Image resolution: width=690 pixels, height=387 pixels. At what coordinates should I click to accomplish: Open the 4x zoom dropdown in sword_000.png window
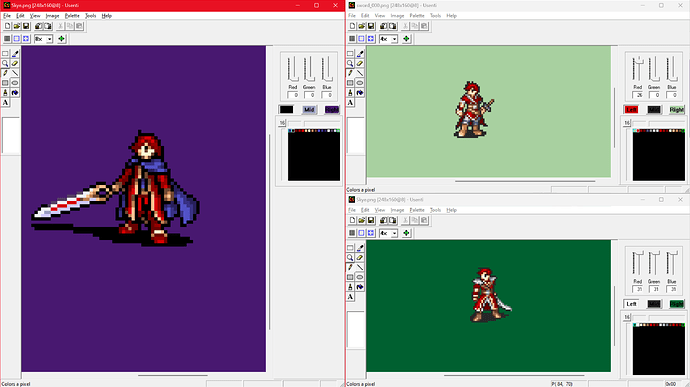pyautogui.click(x=389, y=39)
